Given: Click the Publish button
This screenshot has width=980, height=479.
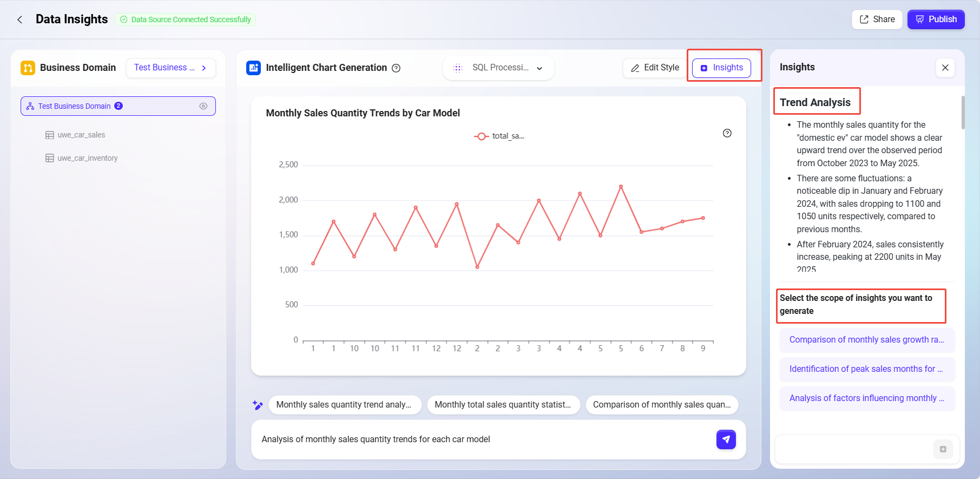Looking at the screenshot, I should [936, 19].
